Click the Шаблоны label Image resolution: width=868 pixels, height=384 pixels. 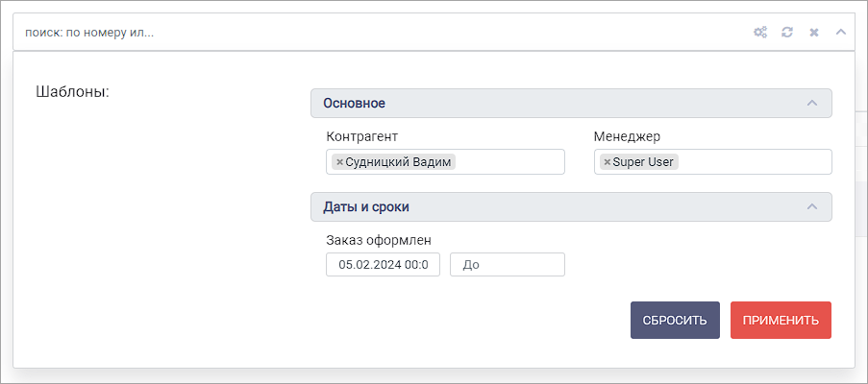coord(72,92)
